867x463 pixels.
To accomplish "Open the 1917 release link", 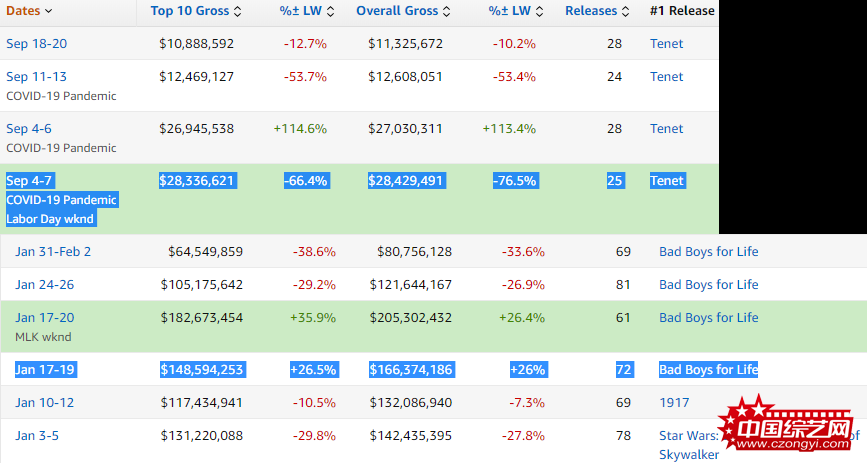I will coord(674,403).
